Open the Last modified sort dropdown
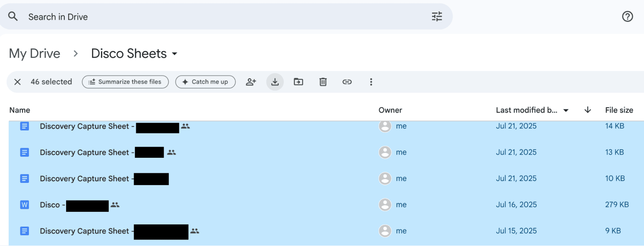Image resolution: width=644 pixels, height=246 pixels. pyautogui.click(x=565, y=110)
